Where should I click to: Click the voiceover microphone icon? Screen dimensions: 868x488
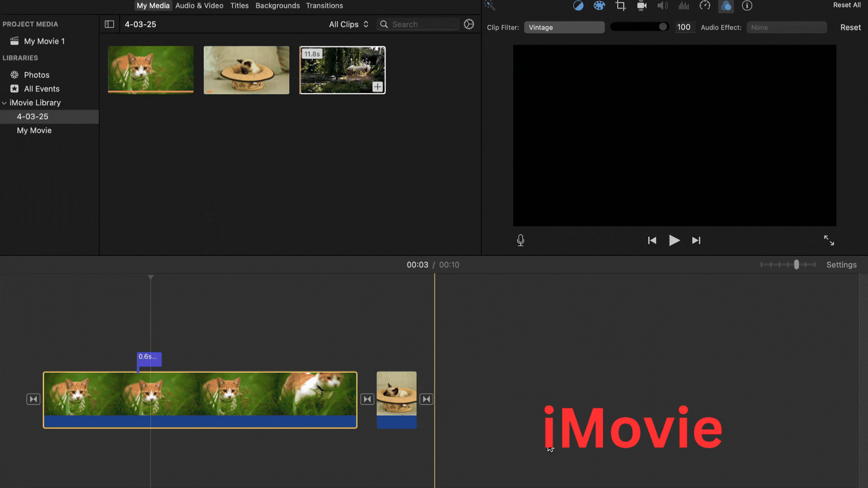point(520,240)
